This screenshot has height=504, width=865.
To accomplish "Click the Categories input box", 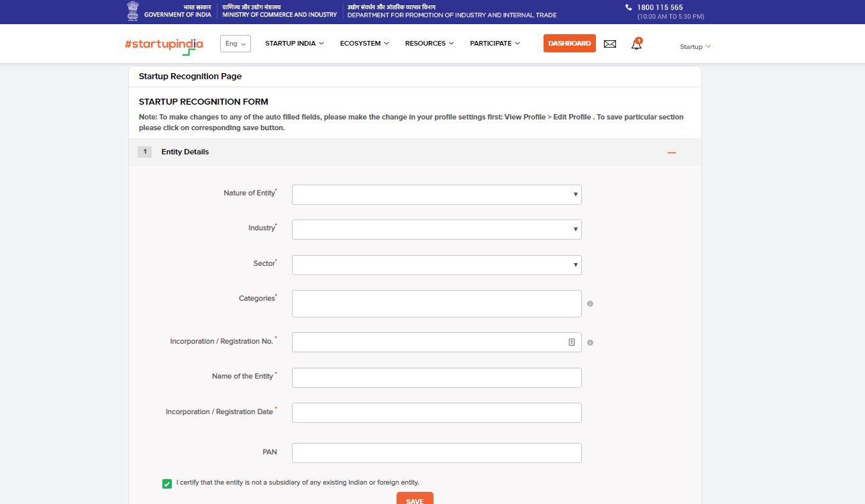I will pos(437,303).
